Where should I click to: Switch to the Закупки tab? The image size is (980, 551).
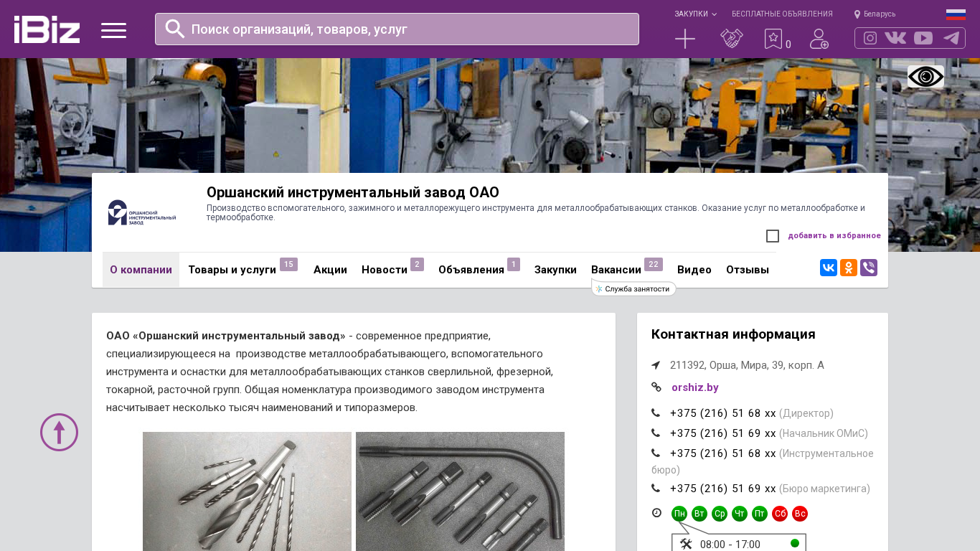tap(555, 270)
